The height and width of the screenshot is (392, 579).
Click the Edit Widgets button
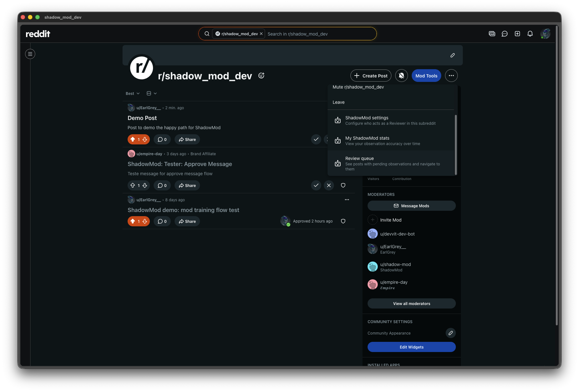pos(412,347)
